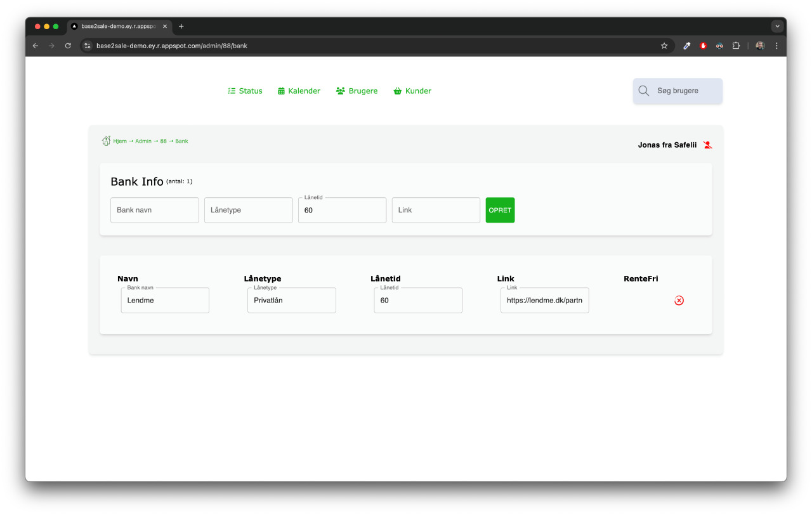Click the red delete icon in Lendme row
Image resolution: width=812 pixels, height=515 pixels.
[679, 300]
